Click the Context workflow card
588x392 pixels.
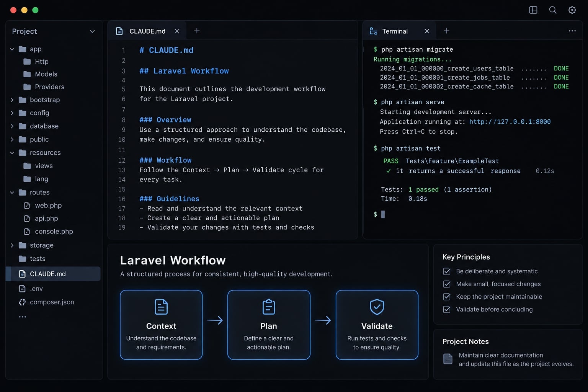pyautogui.click(x=161, y=325)
